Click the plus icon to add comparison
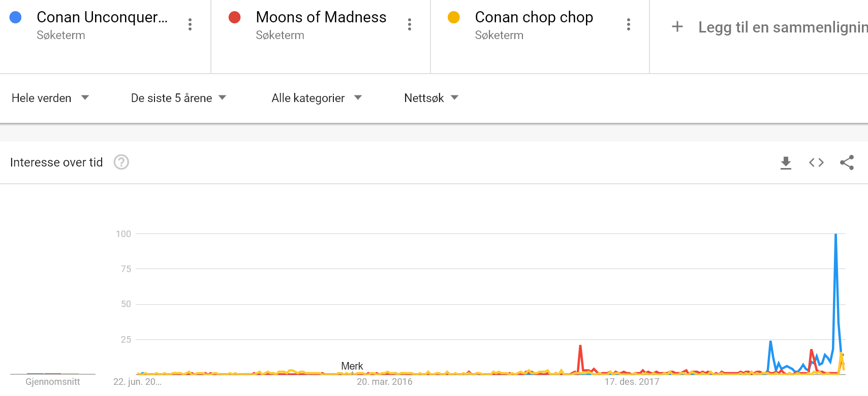 click(677, 26)
